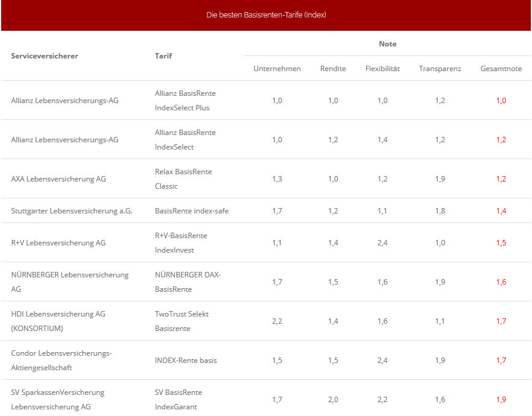Click Gesamtnote 1,0 of IndexSelect Plus row
The height and width of the screenshot is (416, 532).
[501, 101]
